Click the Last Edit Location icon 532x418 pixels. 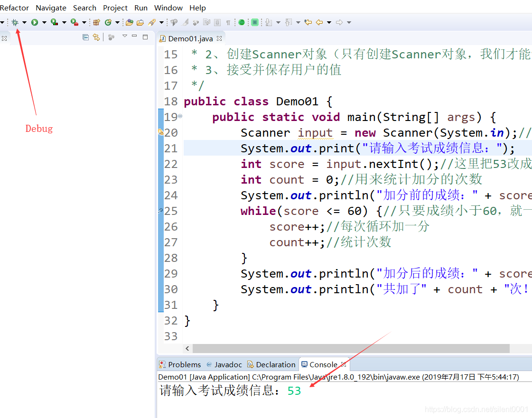point(308,22)
